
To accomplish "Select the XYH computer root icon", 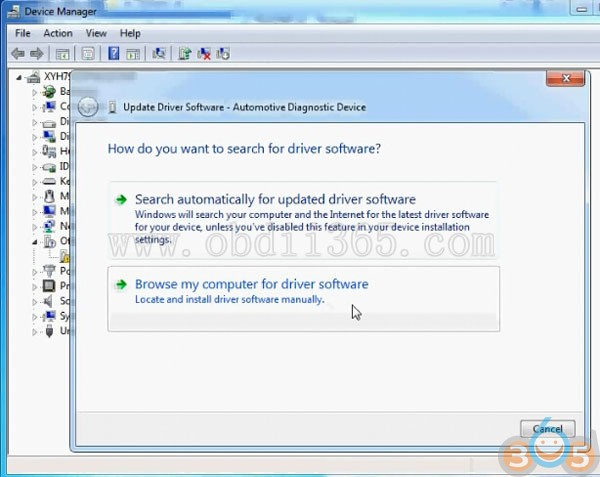I will click(33, 77).
